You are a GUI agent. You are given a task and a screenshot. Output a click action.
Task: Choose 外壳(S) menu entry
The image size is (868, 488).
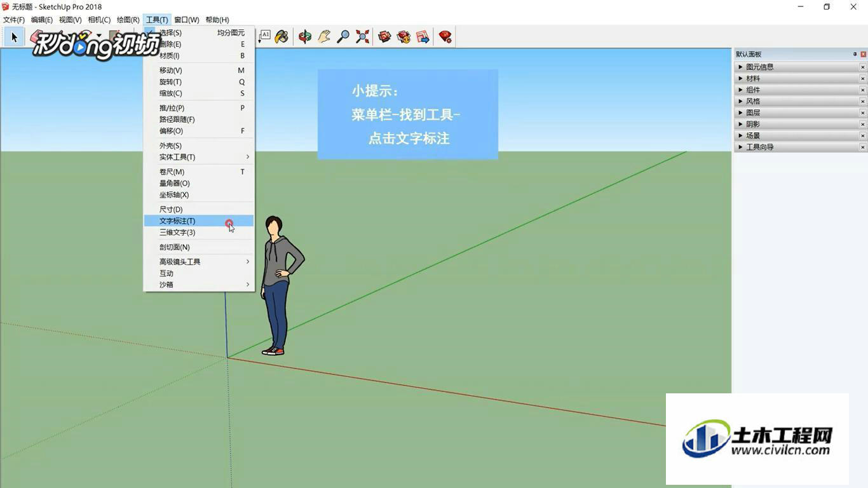coord(199,146)
